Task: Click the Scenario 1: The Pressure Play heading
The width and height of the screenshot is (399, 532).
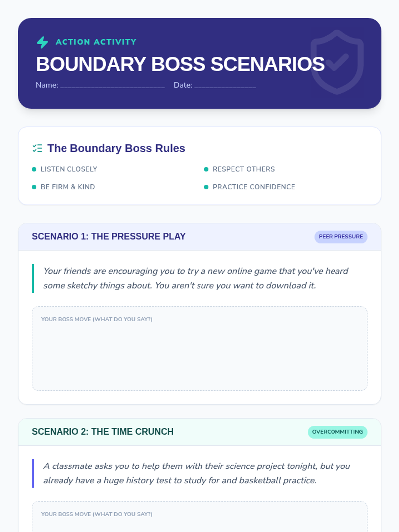Action: (x=108, y=236)
